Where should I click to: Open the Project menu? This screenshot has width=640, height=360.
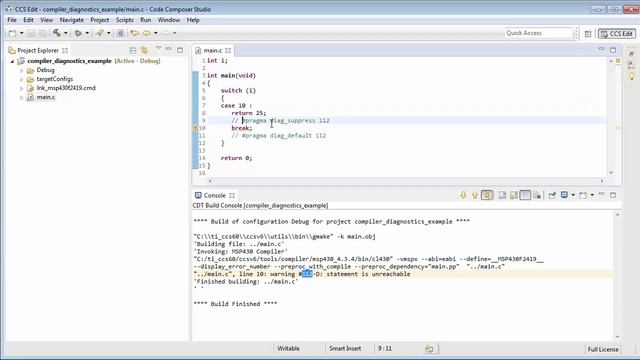tap(100, 20)
